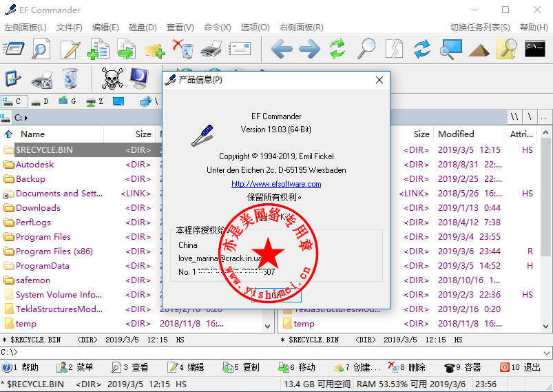Click the monitor with magnifier icon
The image size is (553, 392).
pyautogui.click(x=450, y=49)
